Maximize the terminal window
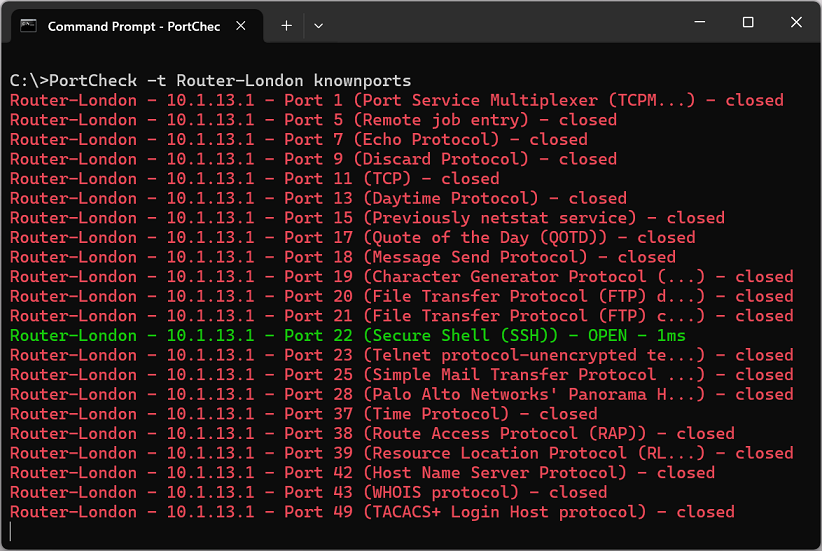The height and width of the screenshot is (551, 822). click(x=748, y=23)
